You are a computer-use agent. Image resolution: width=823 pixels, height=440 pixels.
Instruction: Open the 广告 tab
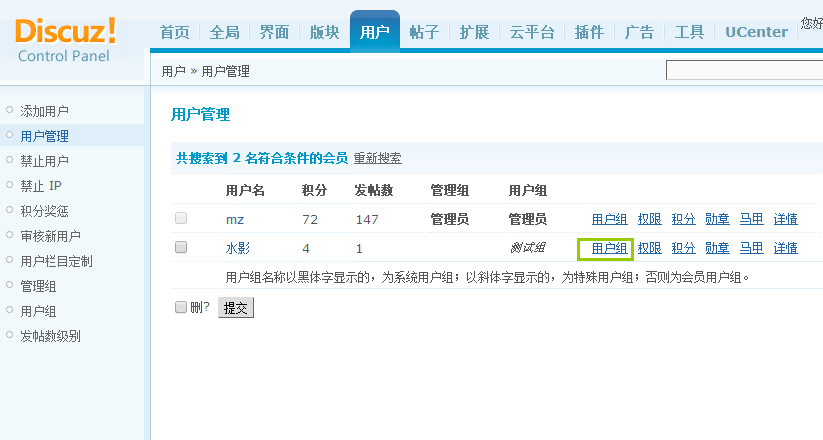[639, 32]
